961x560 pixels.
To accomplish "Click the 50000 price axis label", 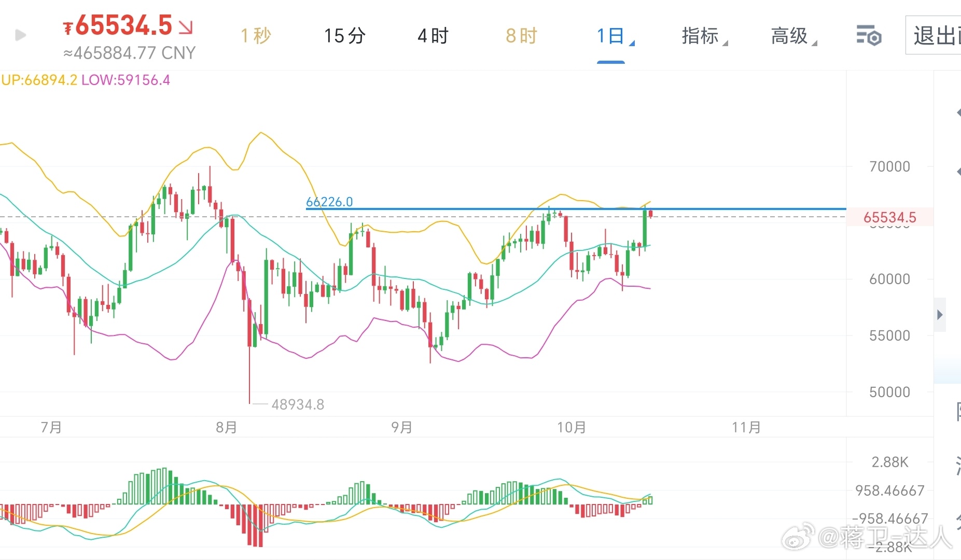I will (889, 392).
